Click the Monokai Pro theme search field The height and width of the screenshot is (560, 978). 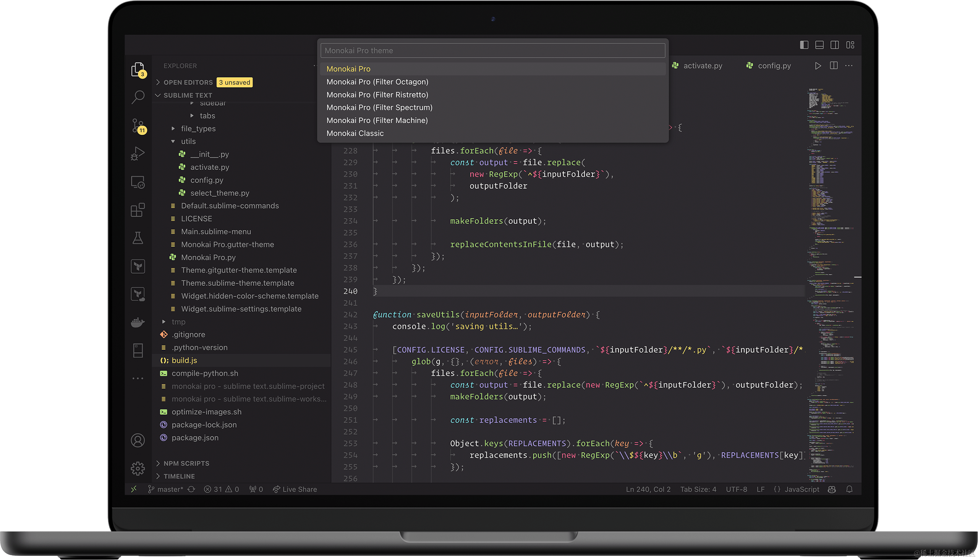pos(492,50)
